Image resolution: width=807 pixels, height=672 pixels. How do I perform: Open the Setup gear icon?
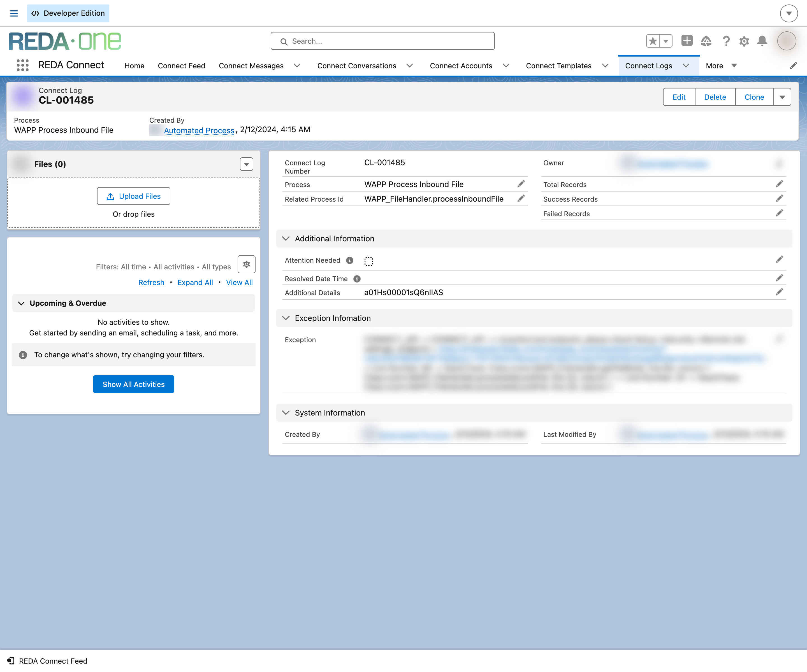744,41
